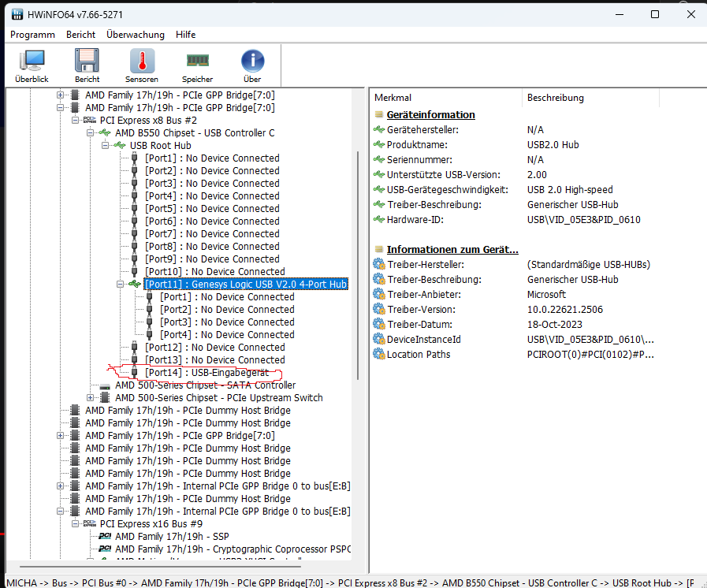Click Hardware-ID value USB\VID_05E3&PID_0610
The width and height of the screenshot is (707, 588).
pyautogui.click(x=583, y=220)
